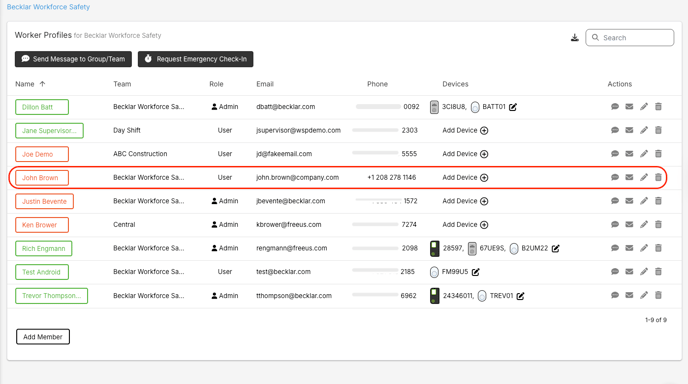This screenshot has width=688, height=384.
Task: Add Device for Joe Demo
Action: tap(465, 154)
